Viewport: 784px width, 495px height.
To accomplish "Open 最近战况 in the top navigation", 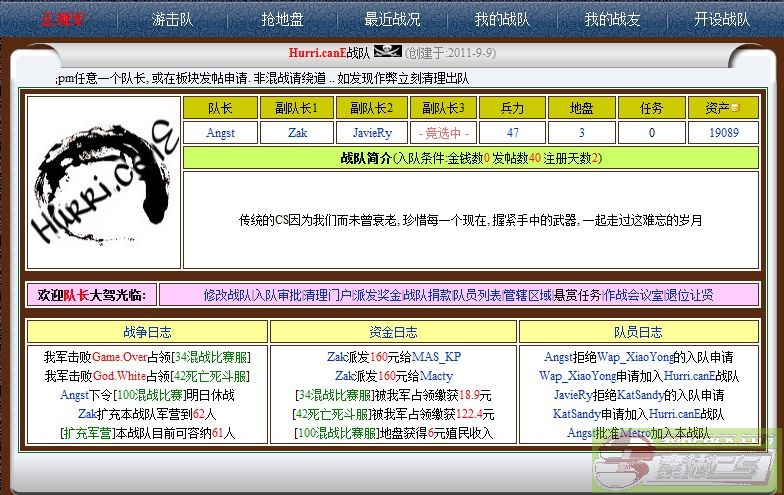I will [392, 19].
